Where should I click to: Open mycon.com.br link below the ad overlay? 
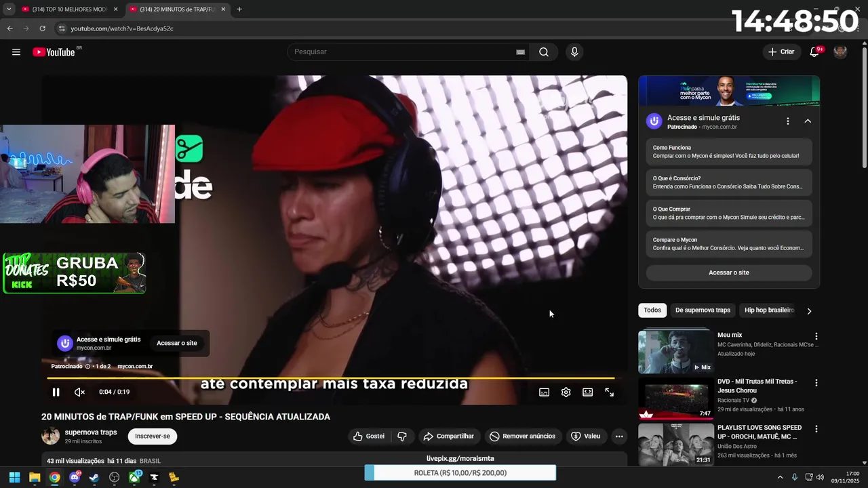135,367
